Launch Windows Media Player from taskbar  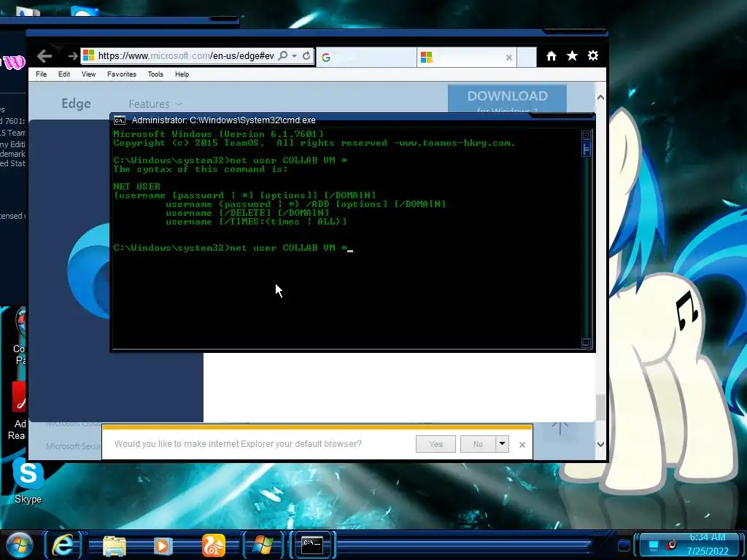(163, 545)
